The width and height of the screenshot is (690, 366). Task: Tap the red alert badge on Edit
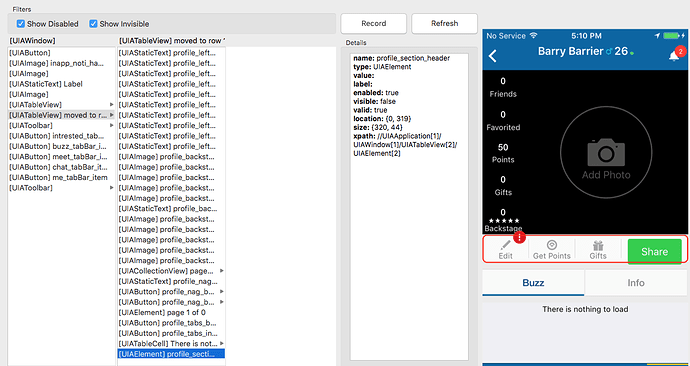520,238
